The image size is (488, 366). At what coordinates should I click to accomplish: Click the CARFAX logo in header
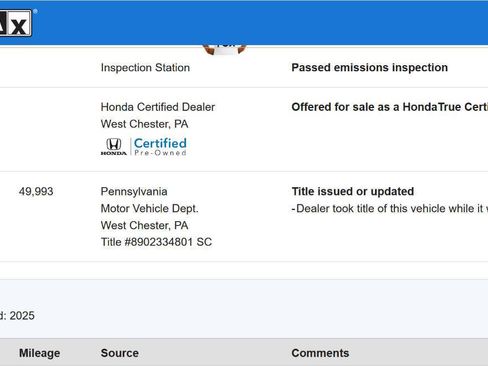tap(15, 23)
